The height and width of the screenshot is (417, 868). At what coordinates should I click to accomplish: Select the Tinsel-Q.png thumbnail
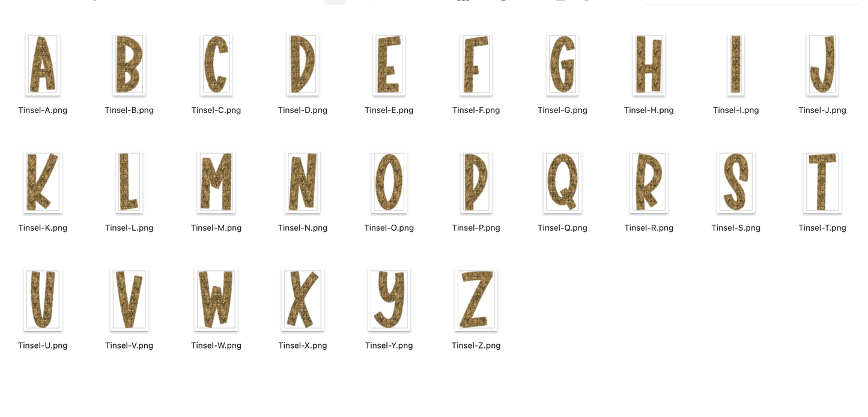point(562,182)
